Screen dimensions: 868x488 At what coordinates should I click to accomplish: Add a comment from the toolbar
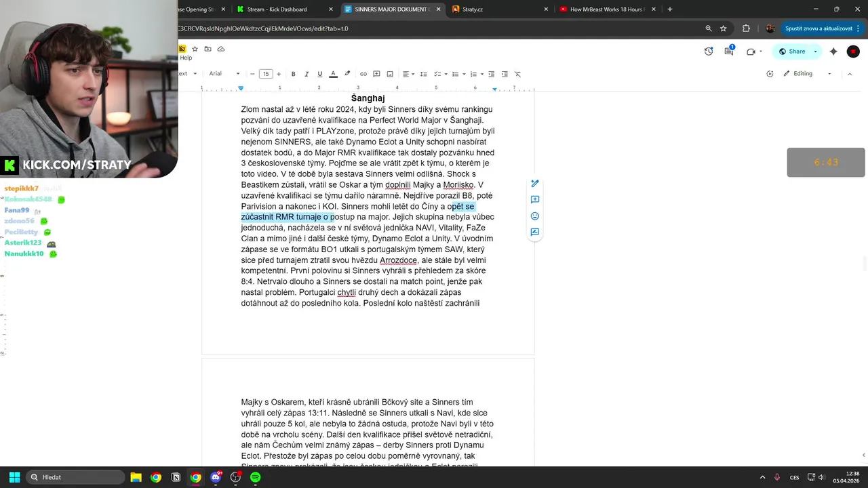pos(376,74)
